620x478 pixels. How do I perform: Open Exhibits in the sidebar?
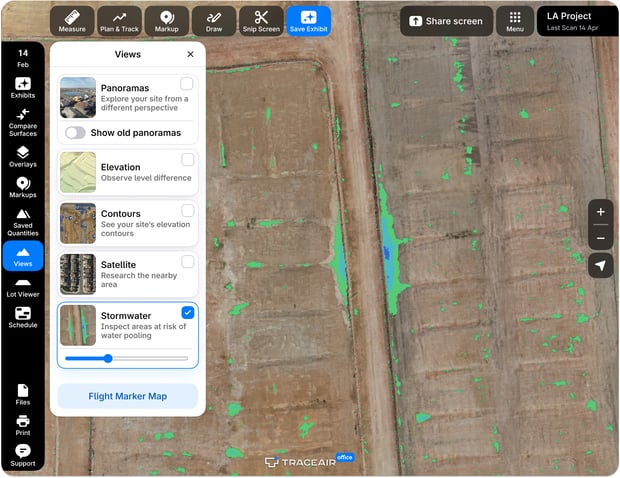point(23,88)
